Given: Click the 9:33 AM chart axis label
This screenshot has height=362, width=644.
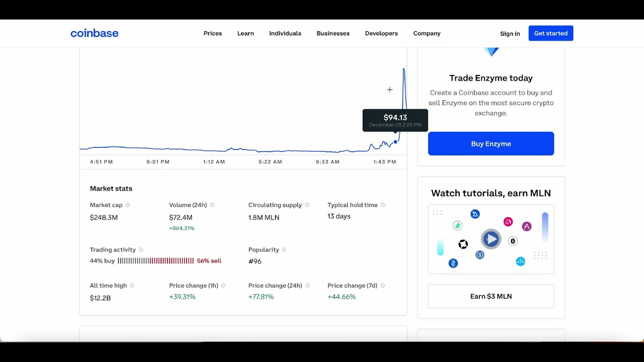Looking at the screenshot, I should [x=328, y=162].
